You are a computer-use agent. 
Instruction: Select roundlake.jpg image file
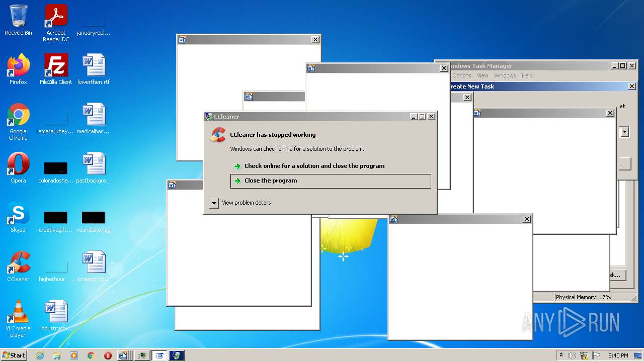pyautogui.click(x=94, y=221)
